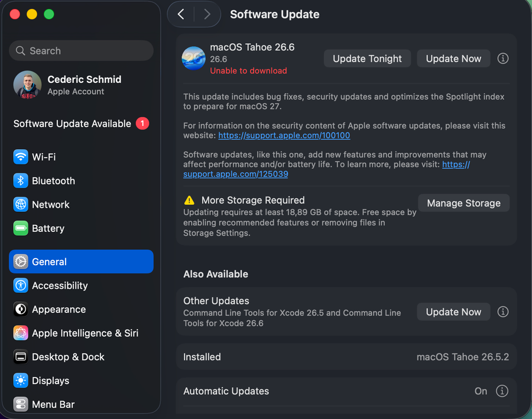Click the Unable to download status
The height and width of the screenshot is (419, 532).
coord(248,70)
